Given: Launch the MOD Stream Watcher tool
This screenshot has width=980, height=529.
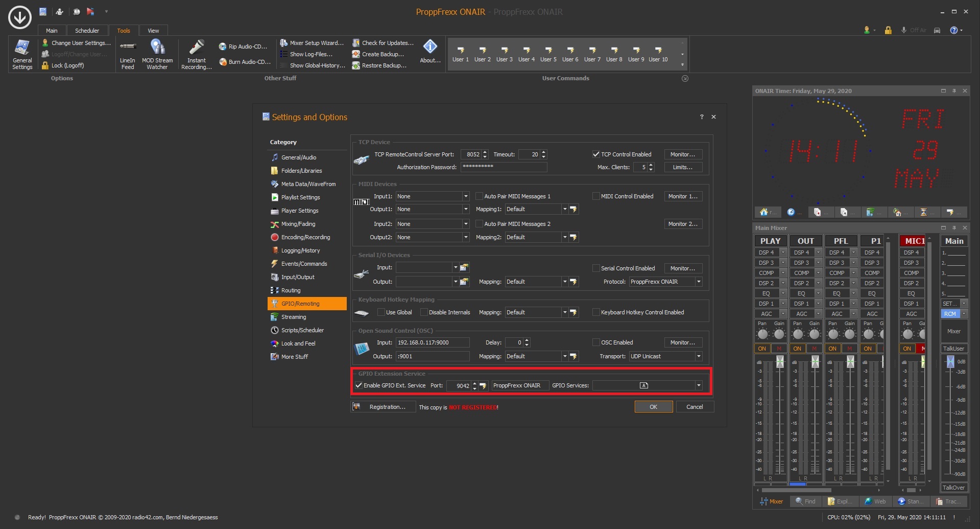Looking at the screenshot, I should 157,54.
